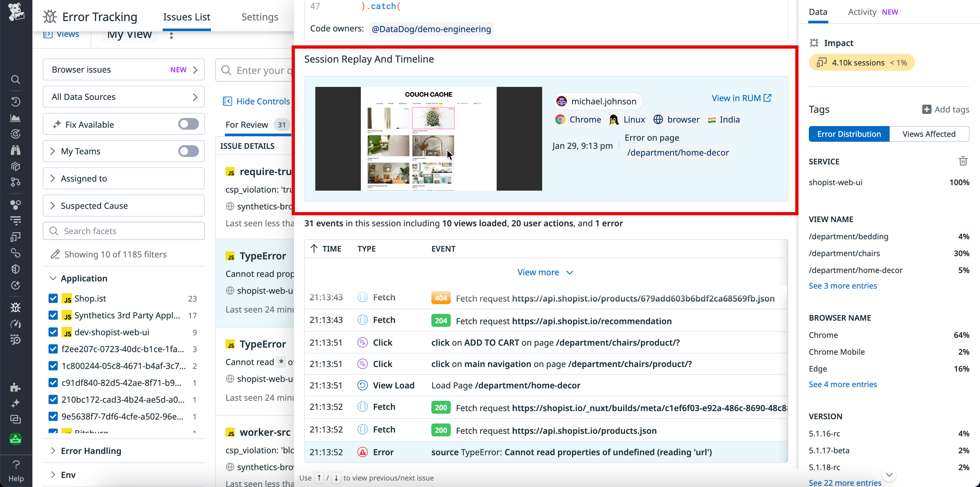Click See 4 more entries link

click(x=843, y=384)
